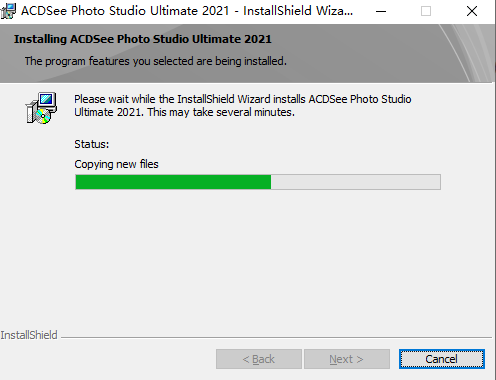Screen dimensions: 496x380
Task: Click the horizontal separator line beside InstallShield
Action: pyautogui.click(x=276, y=337)
